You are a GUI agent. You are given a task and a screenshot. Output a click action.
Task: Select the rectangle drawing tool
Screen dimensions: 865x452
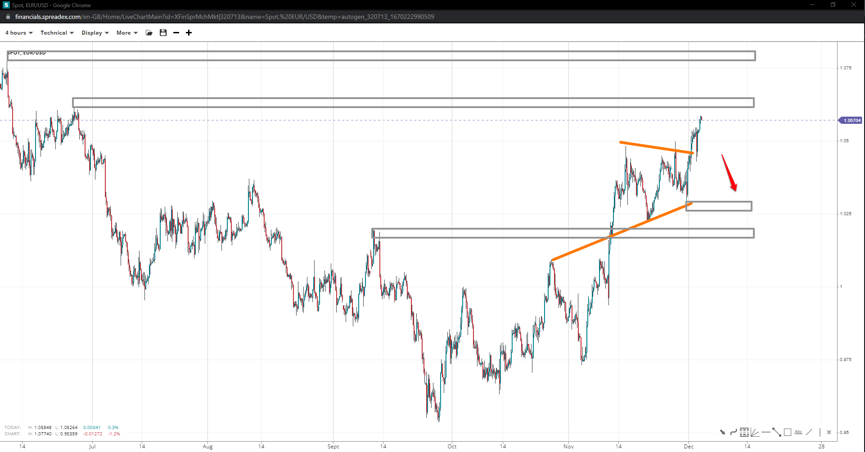pyautogui.click(x=788, y=432)
